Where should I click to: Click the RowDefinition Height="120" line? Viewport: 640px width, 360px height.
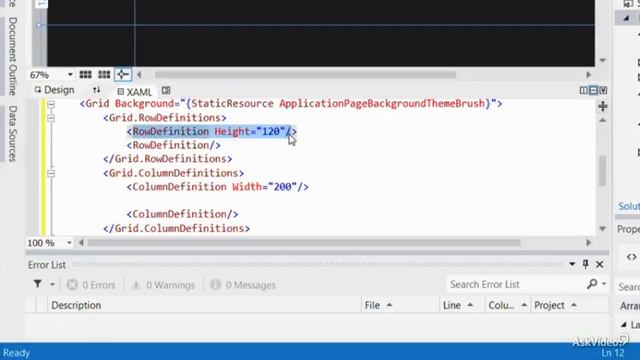tap(211, 131)
